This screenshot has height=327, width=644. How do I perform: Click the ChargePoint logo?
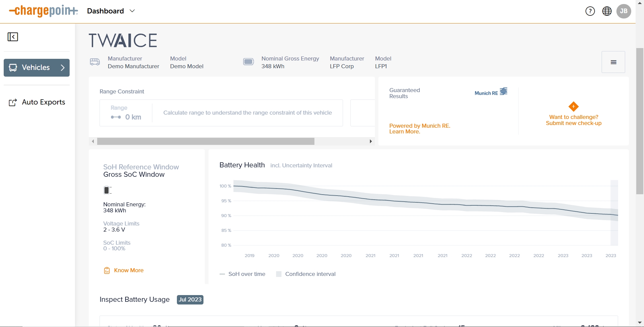43,11
